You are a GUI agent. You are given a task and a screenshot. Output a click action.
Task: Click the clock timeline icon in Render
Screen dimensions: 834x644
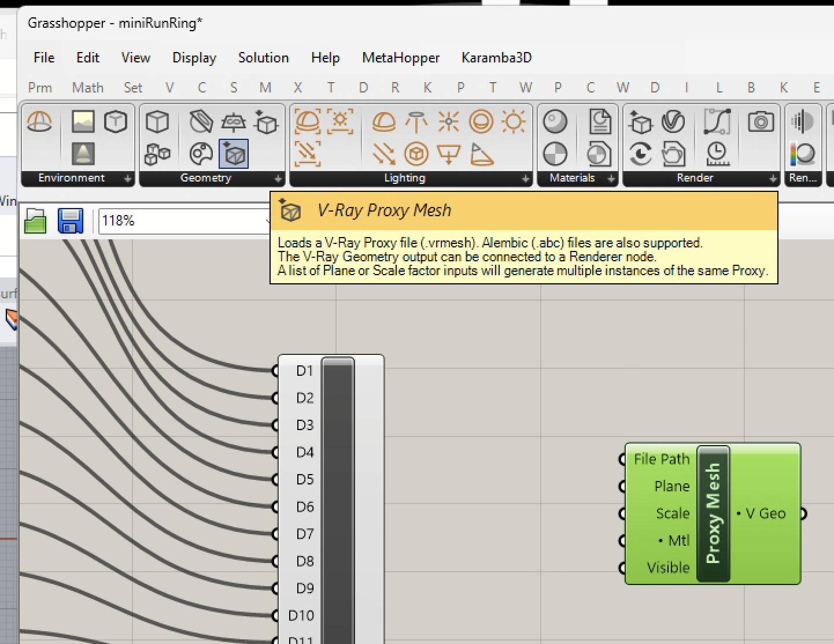pos(717,154)
